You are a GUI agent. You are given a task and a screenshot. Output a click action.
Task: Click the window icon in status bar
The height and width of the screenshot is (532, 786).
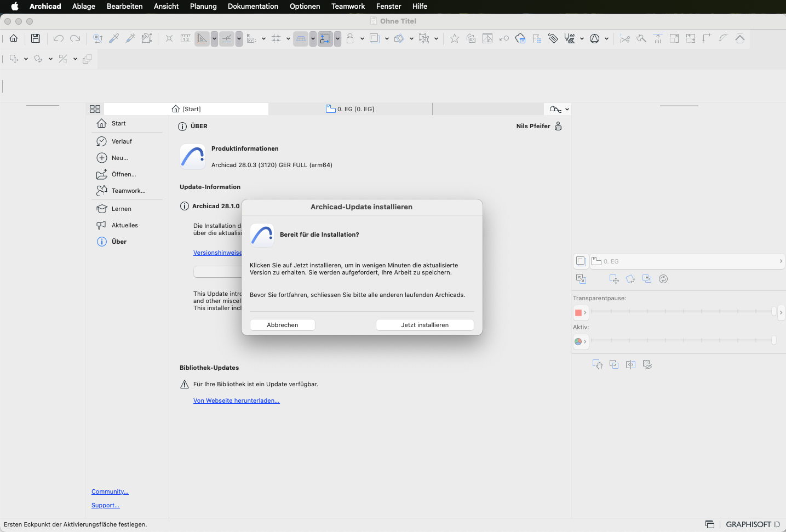coord(710,524)
